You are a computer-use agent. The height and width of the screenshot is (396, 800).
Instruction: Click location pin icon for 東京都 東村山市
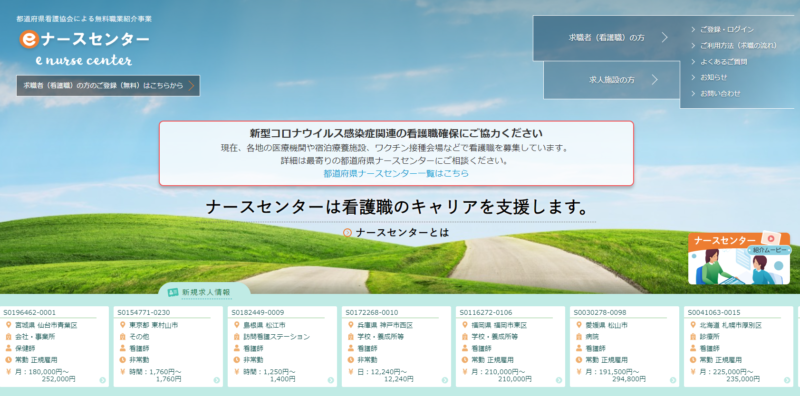(x=122, y=325)
